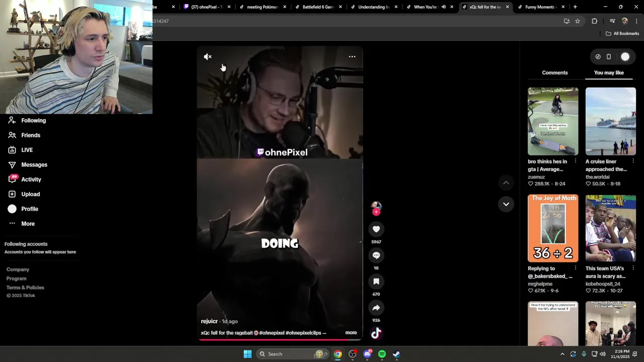Image resolution: width=644 pixels, height=362 pixels.
Task: Open the rejuicr creator profile
Action: click(x=209, y=321)
